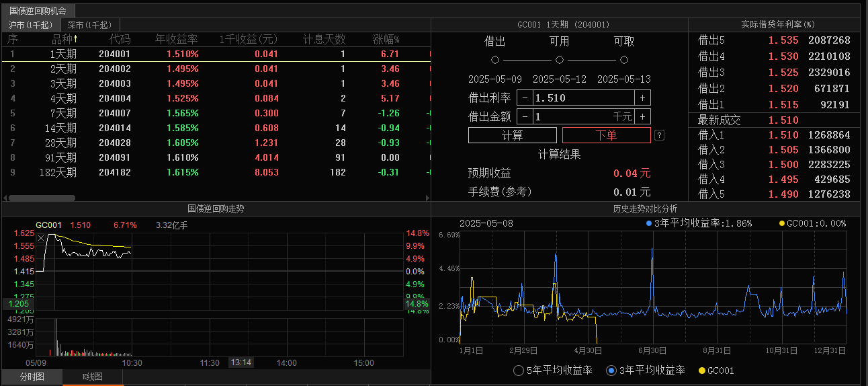868x386 pixels.
Task: Click the 借出2 price 1.520
Action: point(783,89)
